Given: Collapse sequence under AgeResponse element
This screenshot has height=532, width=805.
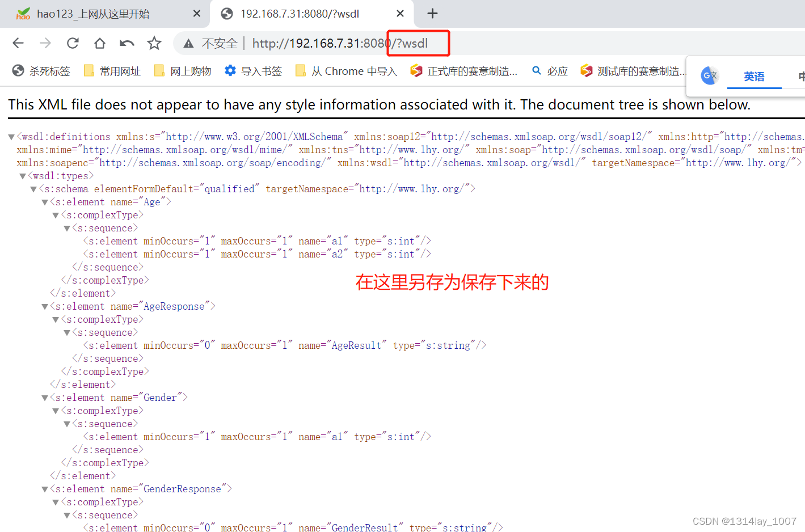Looking at the screenshot, I should pos(67,332).
